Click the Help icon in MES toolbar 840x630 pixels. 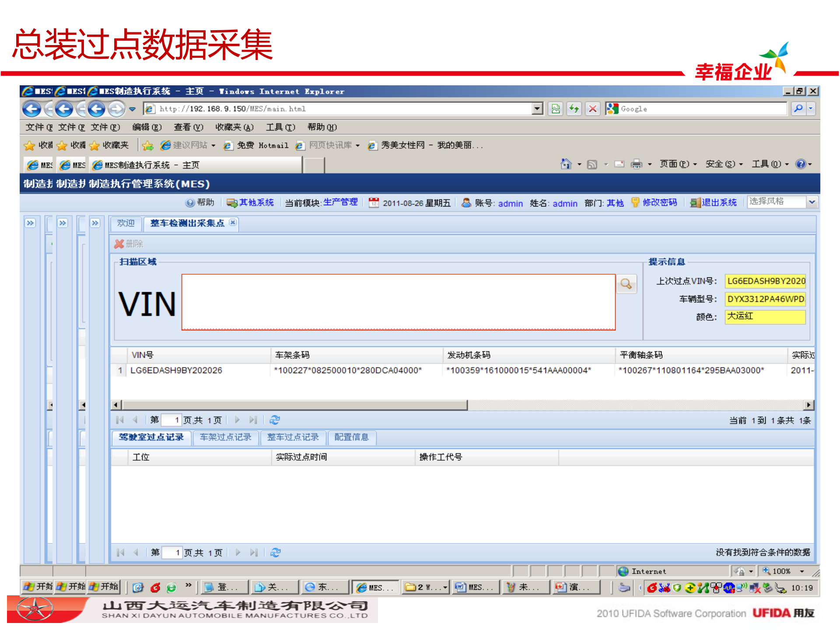(190, 203)
